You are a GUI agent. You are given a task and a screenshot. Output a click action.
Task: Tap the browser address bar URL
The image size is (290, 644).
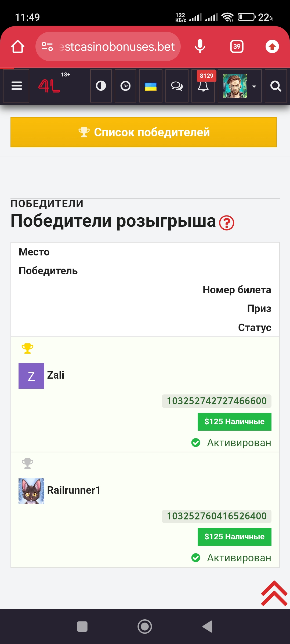pyautogui.click(x=117, y=47)
